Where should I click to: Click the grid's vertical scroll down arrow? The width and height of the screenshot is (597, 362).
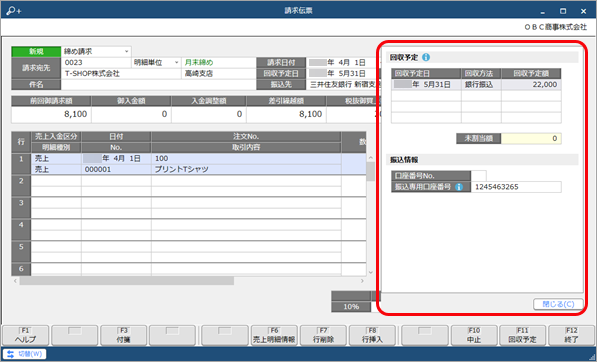coord(371,273)
